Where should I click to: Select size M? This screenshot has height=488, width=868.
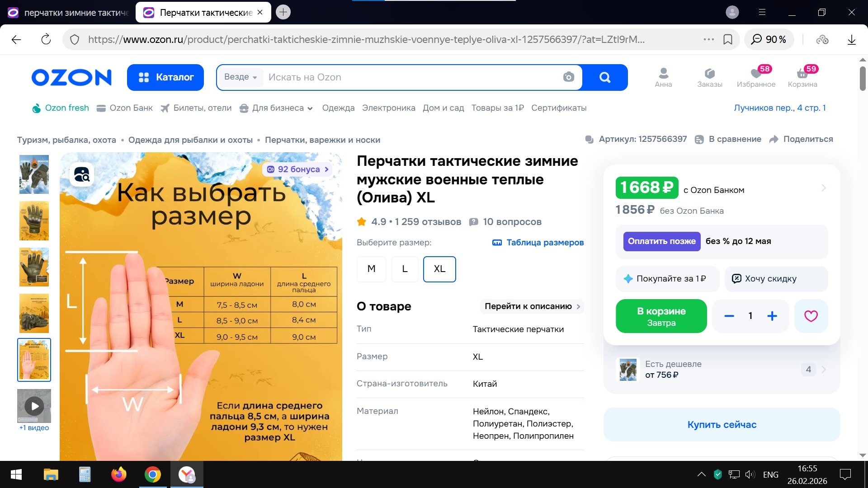(x=371, y=269)
